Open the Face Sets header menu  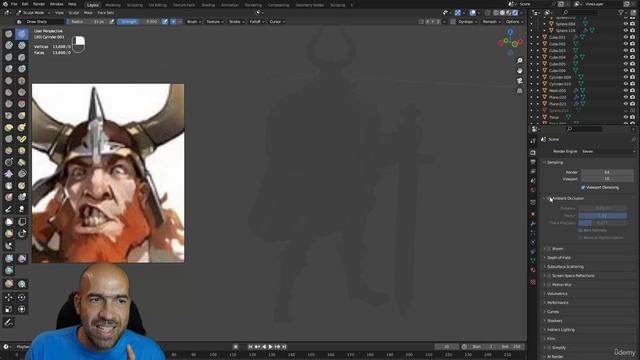coord(106,13)
